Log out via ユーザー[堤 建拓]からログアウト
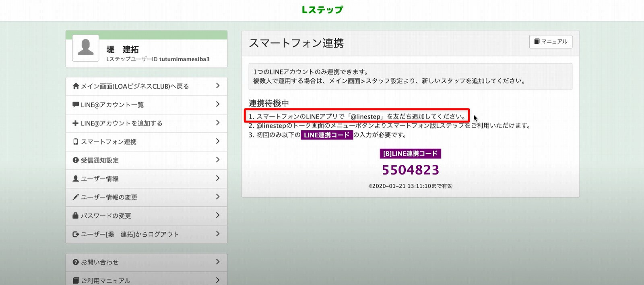Viewport: 644px width, 285px height. 147,234
